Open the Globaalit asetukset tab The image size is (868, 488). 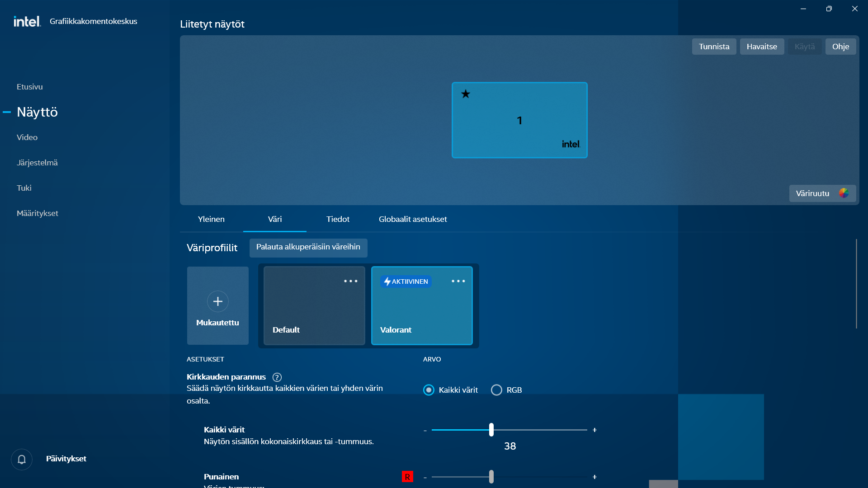coord(413,219)
